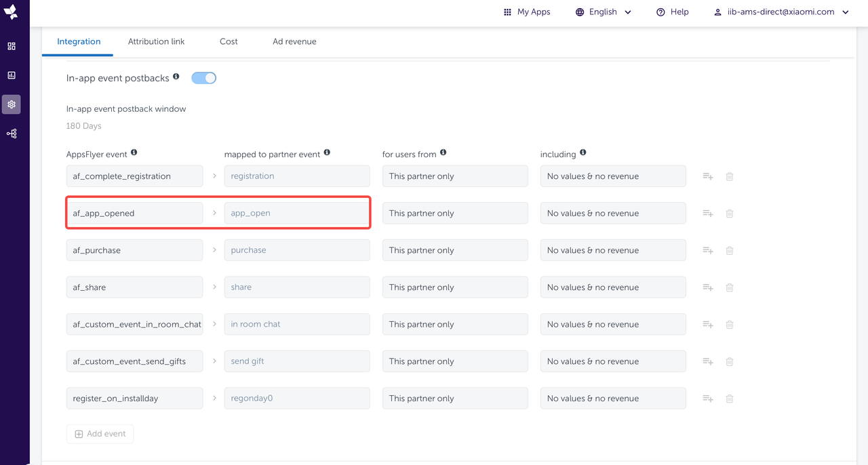Open the dashboard grid icon in sidebar
Image resolution: width=868 pixels, height=465 pixels.
tap(12, 46)
